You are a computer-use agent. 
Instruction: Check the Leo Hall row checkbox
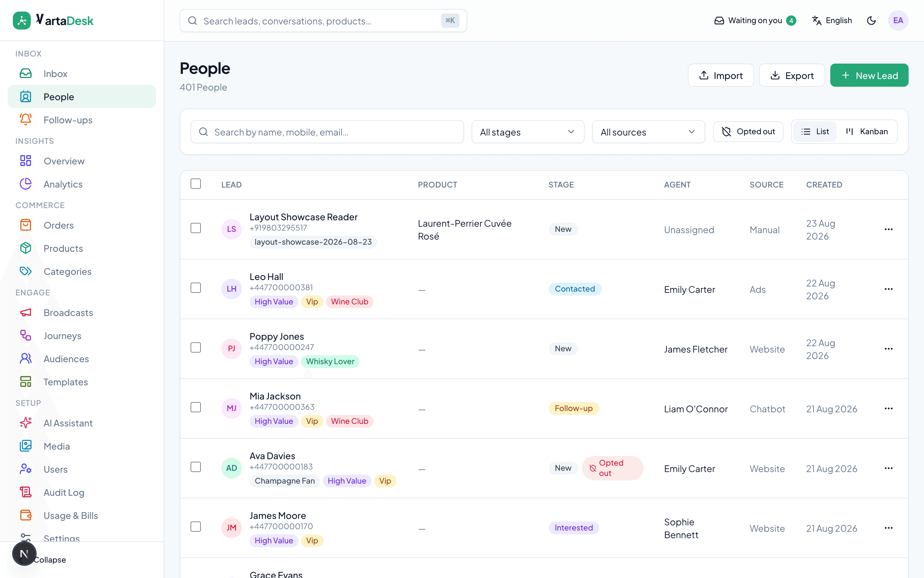coord(195,288)
